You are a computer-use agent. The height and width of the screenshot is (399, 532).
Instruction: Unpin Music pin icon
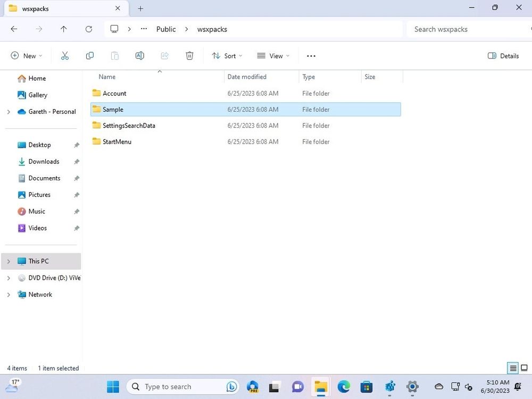(x=77, y=212)
